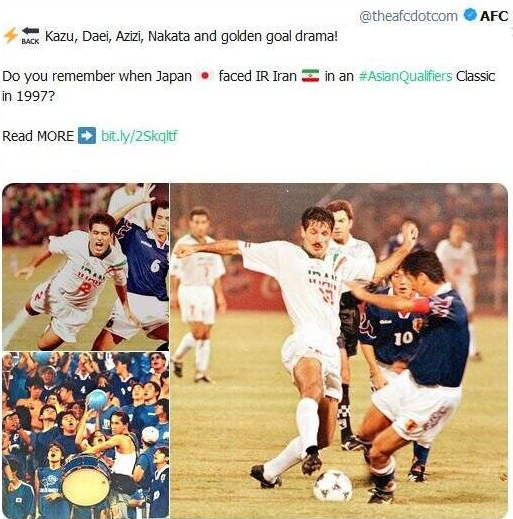Screen dimensions: 513x519
Task: Click the Iran flag emoji
Action: point(310,76)
